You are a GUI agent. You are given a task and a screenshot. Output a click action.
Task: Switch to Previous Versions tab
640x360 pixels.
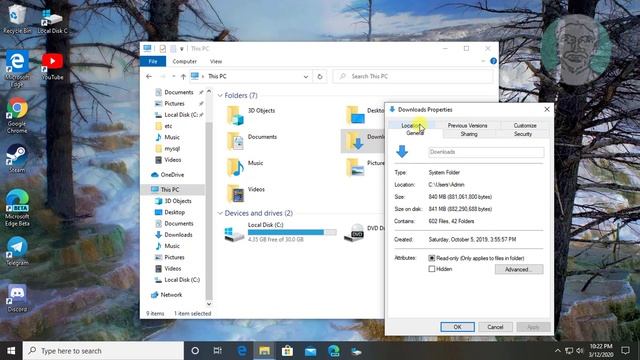point(467,125)
